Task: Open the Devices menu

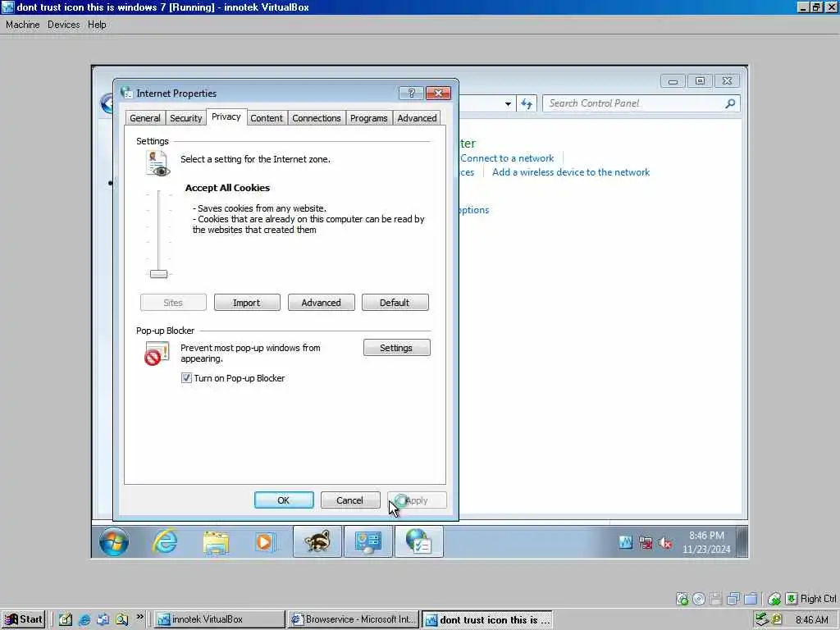Action: (x=64, y=25)
